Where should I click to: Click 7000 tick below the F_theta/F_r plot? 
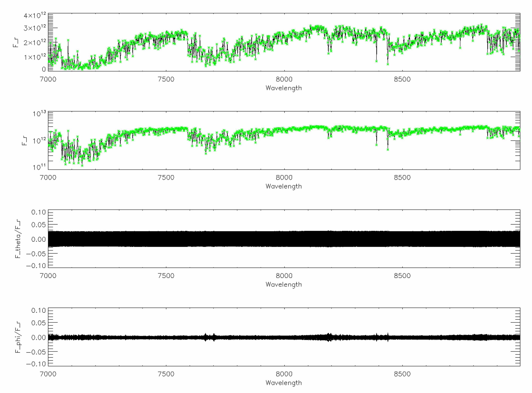(x=48, y=276)
